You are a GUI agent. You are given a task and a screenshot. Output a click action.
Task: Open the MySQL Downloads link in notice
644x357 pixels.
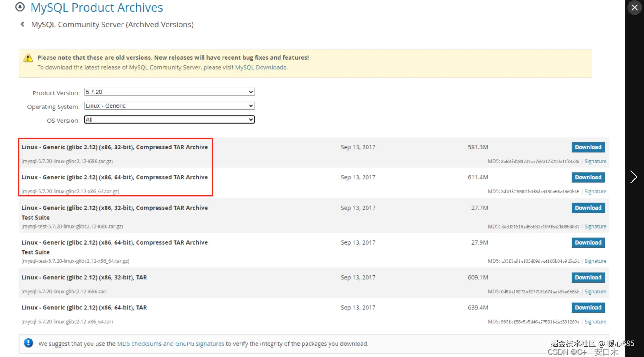pos(260,67)
